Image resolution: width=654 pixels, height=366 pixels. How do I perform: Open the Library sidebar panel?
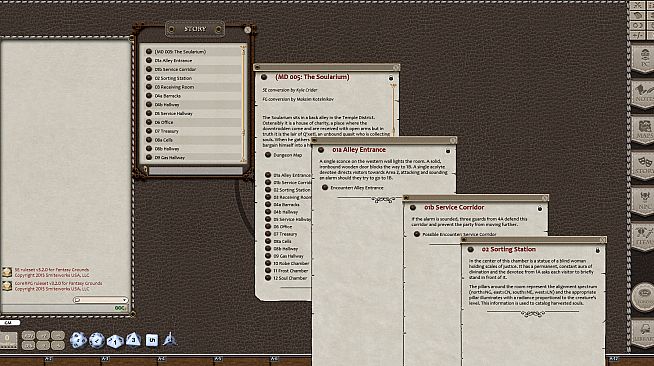(644, 333)
